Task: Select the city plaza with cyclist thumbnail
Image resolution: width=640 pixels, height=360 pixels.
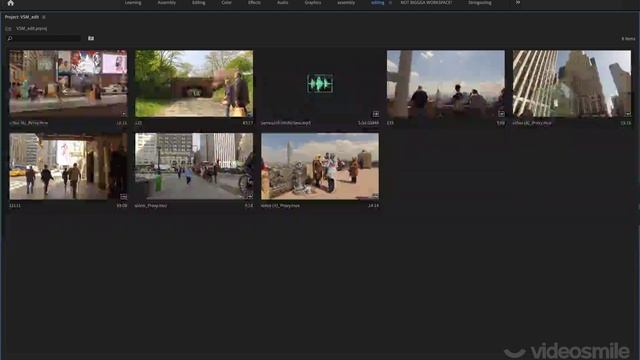Action: pos(194,166)
